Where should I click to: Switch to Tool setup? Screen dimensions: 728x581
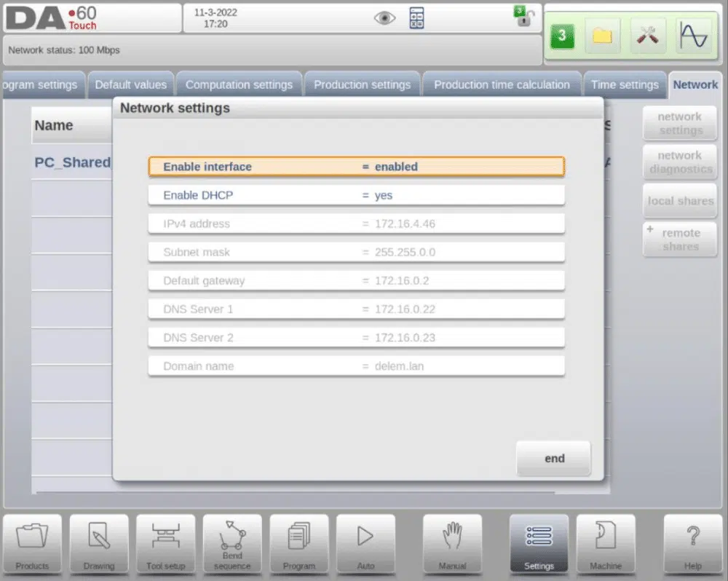tap(166, 545)
